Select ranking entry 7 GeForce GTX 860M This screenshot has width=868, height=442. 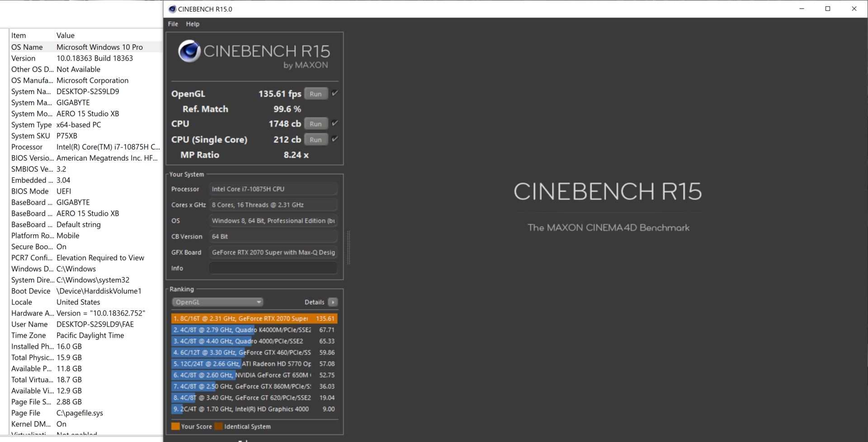(x=254, y=386)
